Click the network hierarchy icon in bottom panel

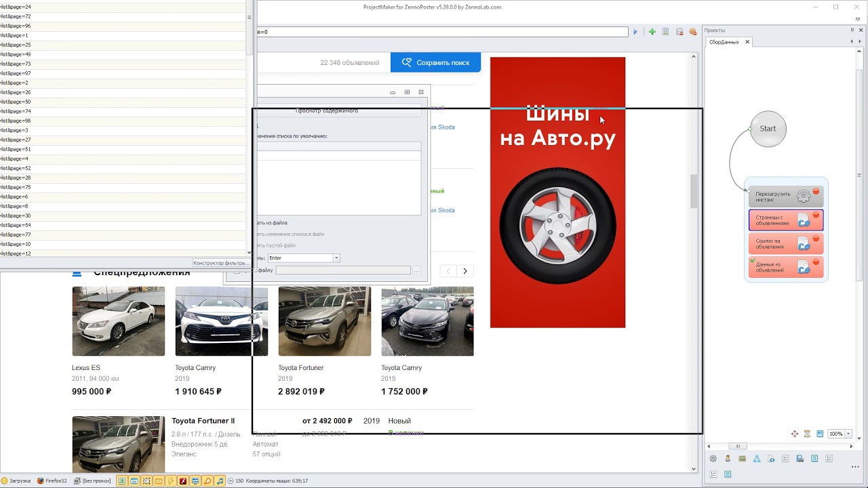coord(757,459)
